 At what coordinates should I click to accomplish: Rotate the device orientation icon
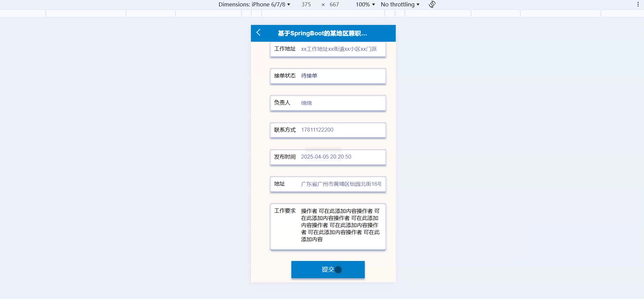coord(432,4)
